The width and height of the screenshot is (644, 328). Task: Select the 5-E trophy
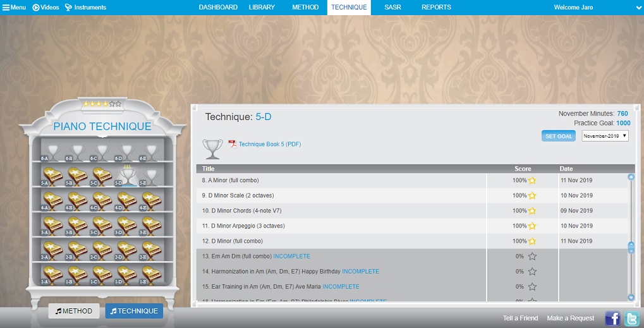[x=151, y=176]
